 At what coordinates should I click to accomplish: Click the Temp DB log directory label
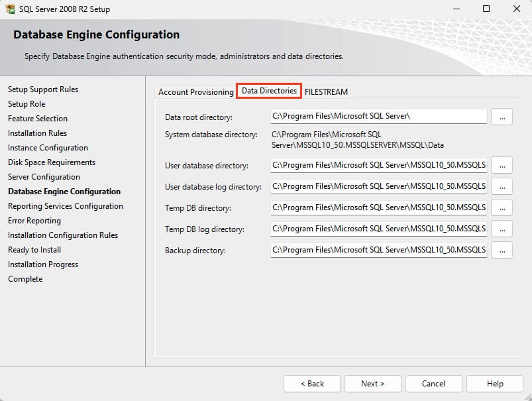205,229
